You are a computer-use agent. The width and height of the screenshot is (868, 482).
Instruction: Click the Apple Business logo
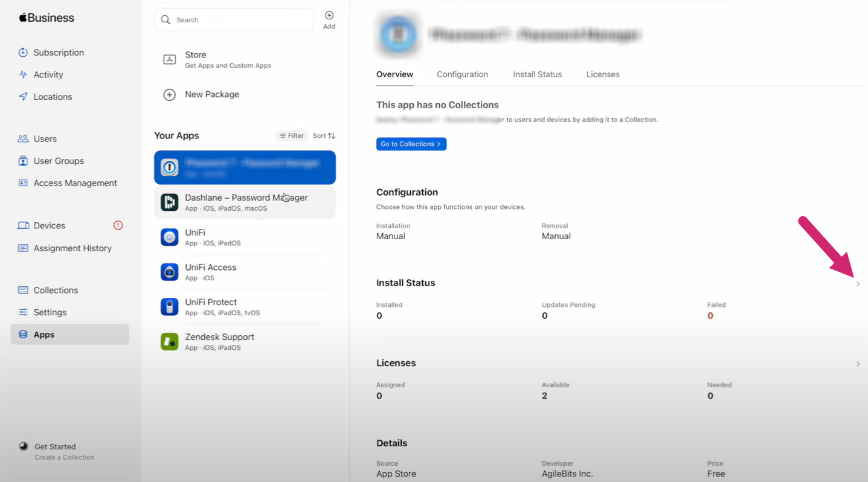(x=47, y=18)
